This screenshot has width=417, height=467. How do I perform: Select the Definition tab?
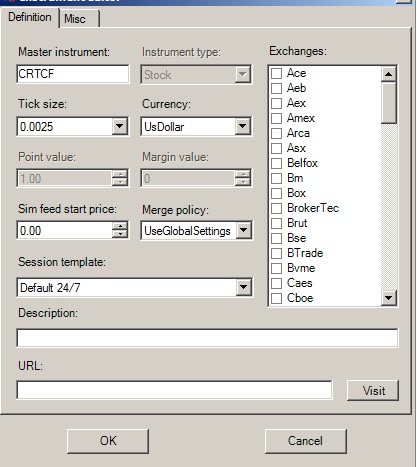click(30, 17)
